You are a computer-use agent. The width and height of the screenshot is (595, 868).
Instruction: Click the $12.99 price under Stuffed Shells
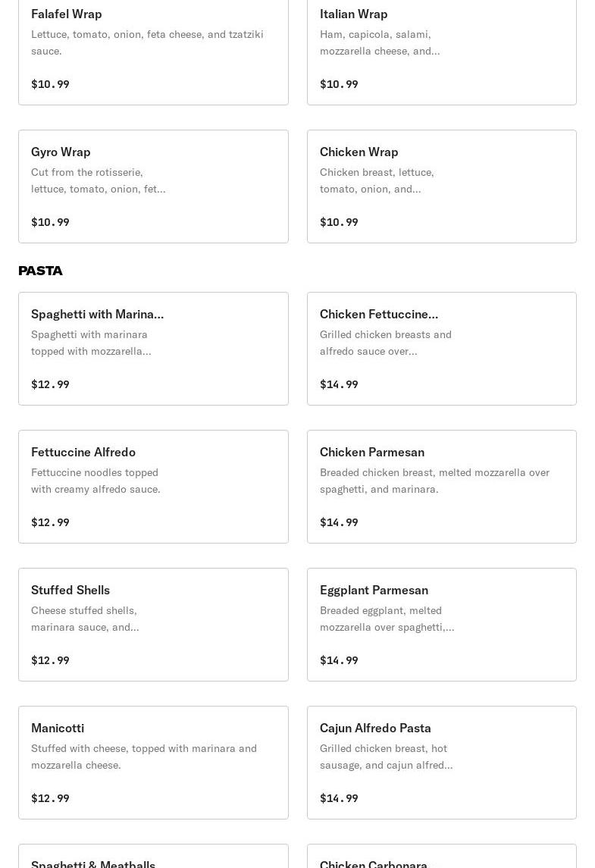pos(50,660)
